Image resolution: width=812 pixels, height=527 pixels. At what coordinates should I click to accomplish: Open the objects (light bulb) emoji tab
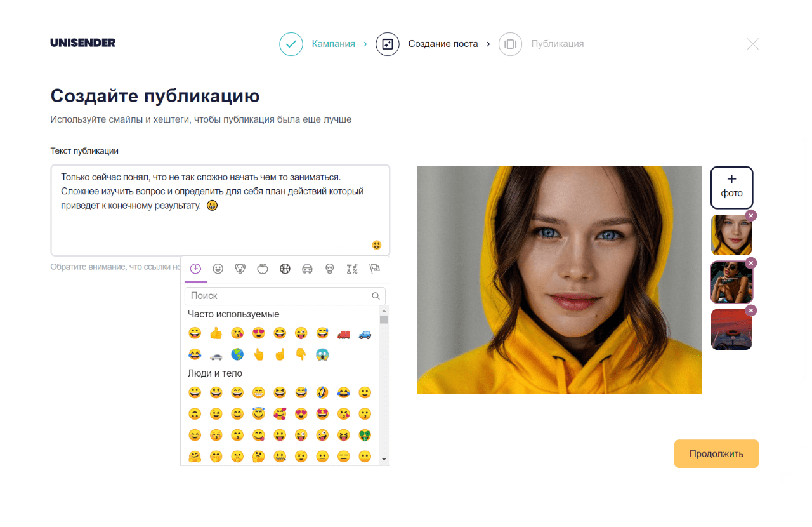click(329, 269)
